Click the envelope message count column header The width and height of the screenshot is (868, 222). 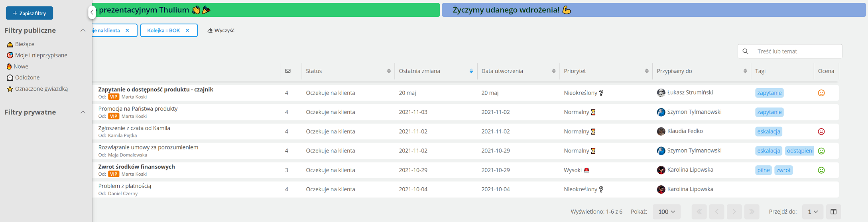288,71
